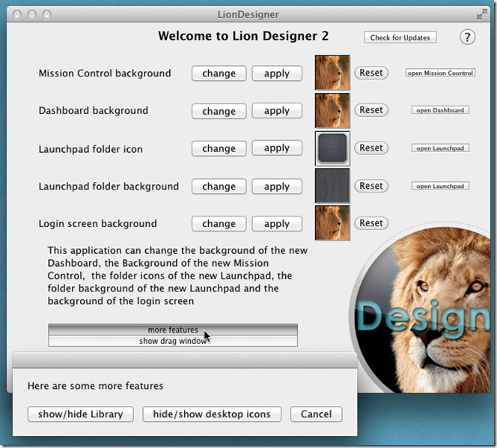The height and width of the screenshot is (448, 497).
Task: Click Check for Updates button
Action: click(x=400, y=37)
